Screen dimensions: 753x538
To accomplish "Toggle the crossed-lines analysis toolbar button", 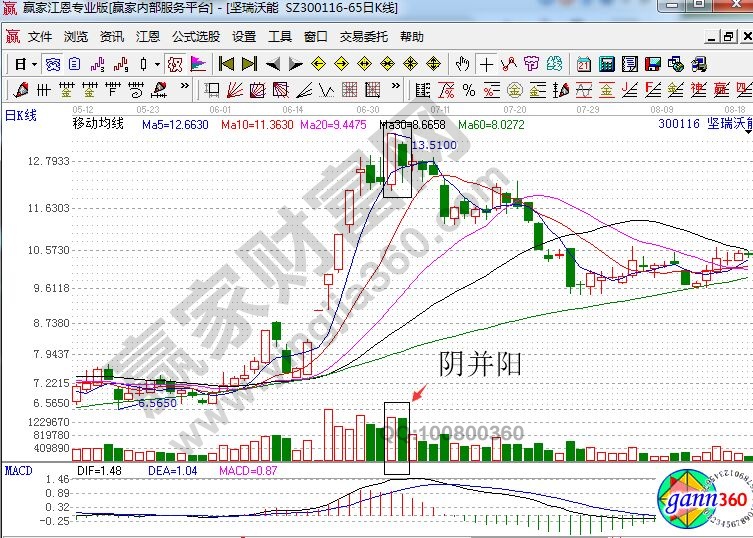I will [174, 64].
